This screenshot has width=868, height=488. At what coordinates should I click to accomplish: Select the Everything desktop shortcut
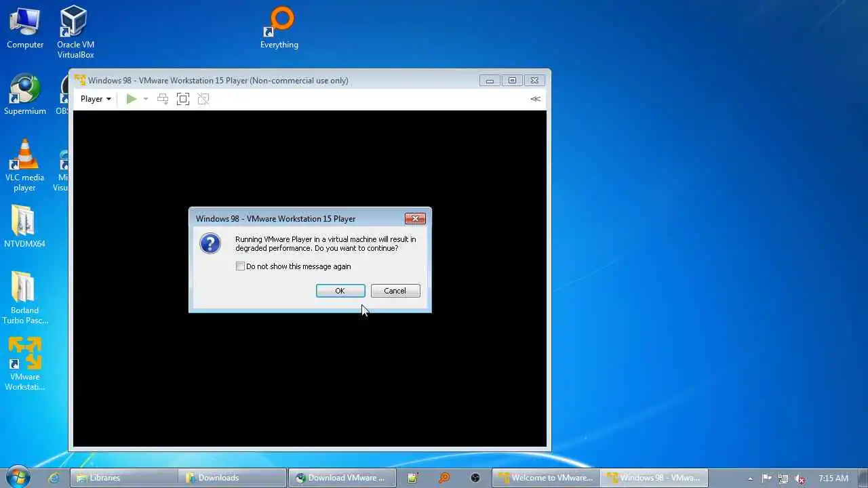point(279,28)
